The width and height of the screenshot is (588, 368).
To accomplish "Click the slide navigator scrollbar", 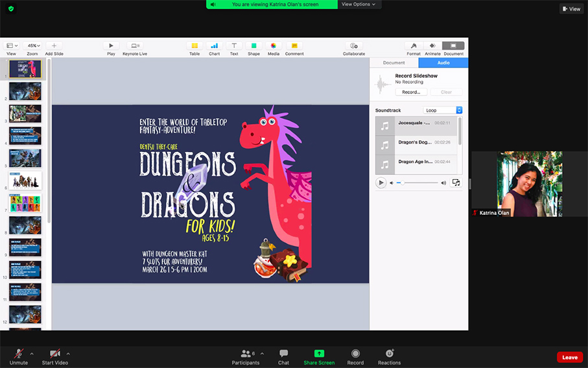I will (49, 141).
